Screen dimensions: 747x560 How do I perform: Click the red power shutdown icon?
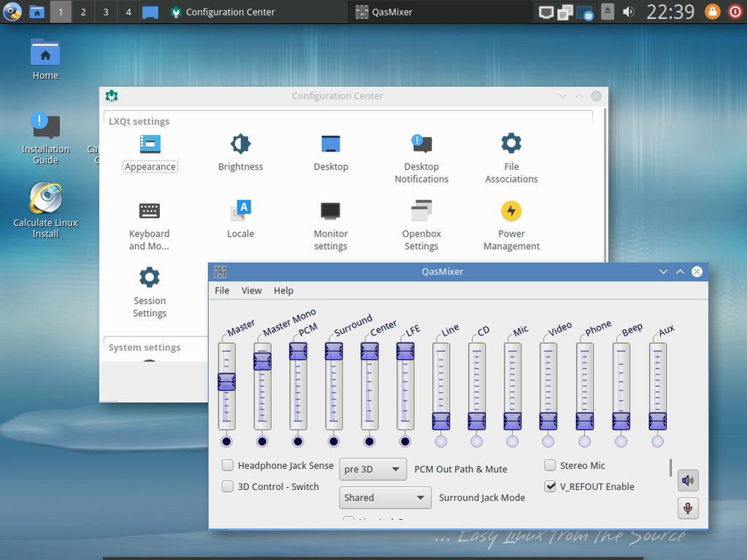click(735, 12)
